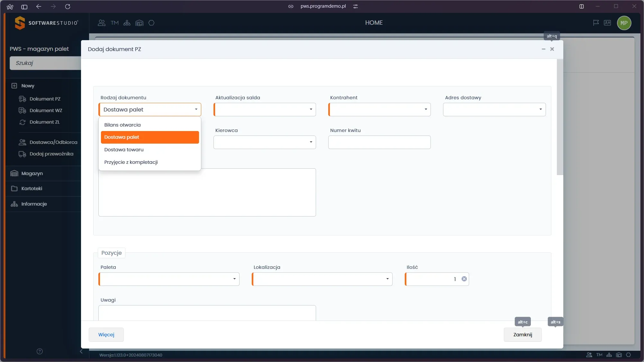Close the Dodaj dokument PZ dialog
Image resolution: width=644 pixels, height=362 pixels.
552,49
